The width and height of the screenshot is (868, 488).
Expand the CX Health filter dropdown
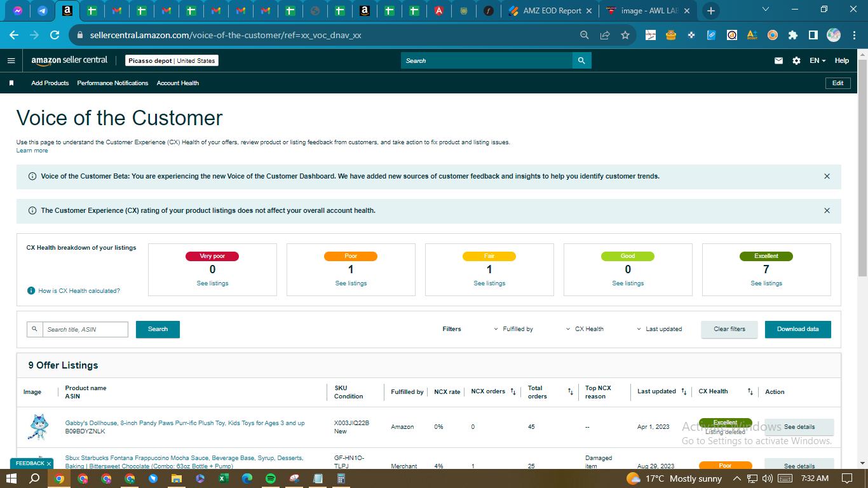(x=585, y=329)
